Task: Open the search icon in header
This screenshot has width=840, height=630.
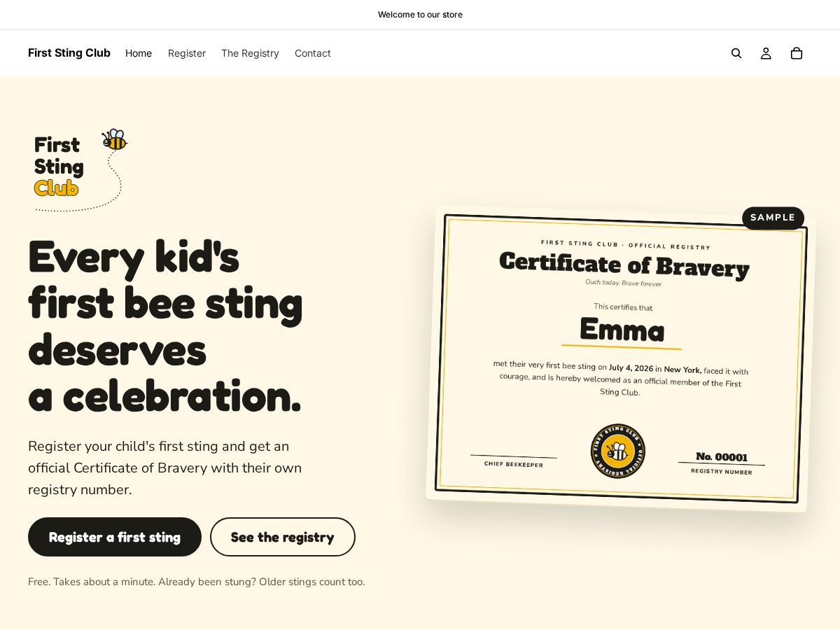Action: [x=736, y=53]
